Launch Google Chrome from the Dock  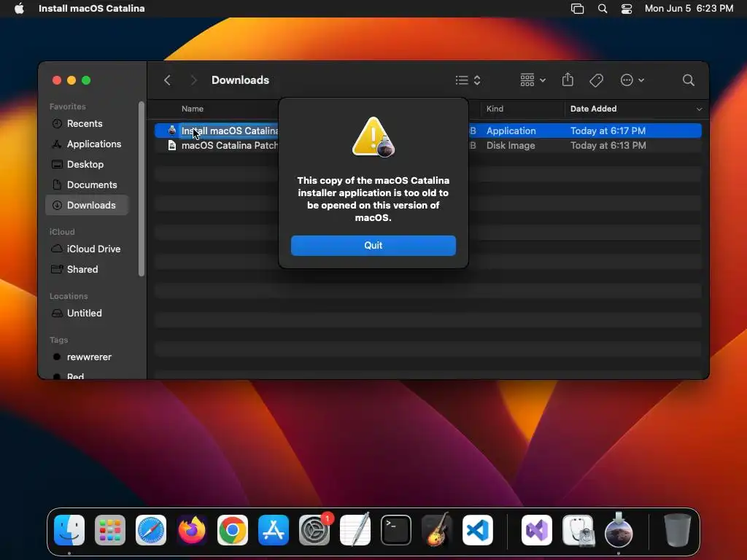[x=233, y=530]
